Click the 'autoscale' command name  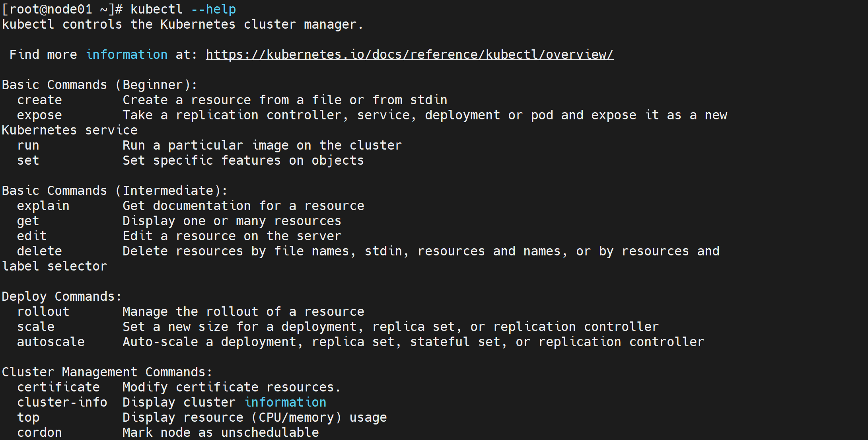tap(51, 342)
